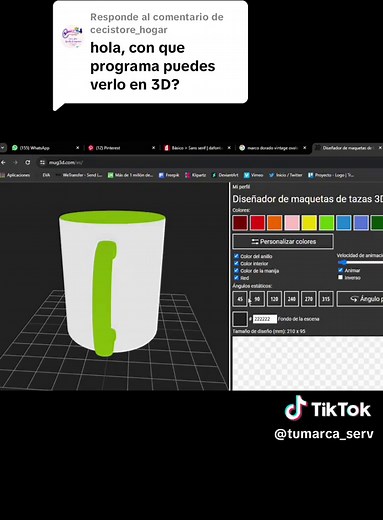
Task: Open the Freepik bookmark
Action: pyautogui.click(x=169, y=175)
